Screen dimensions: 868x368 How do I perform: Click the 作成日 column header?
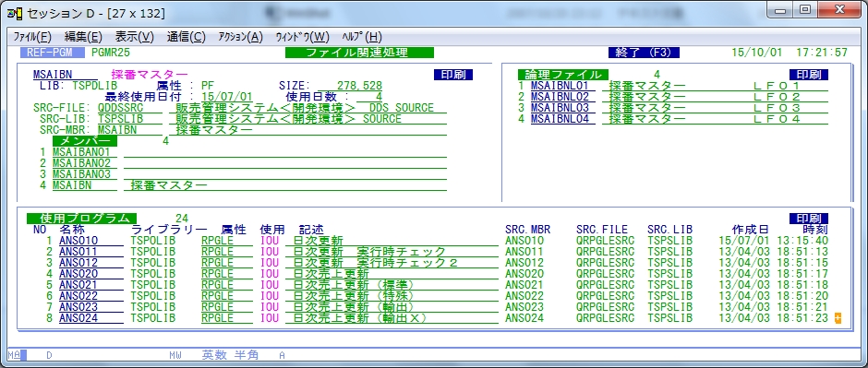[750, 230]
